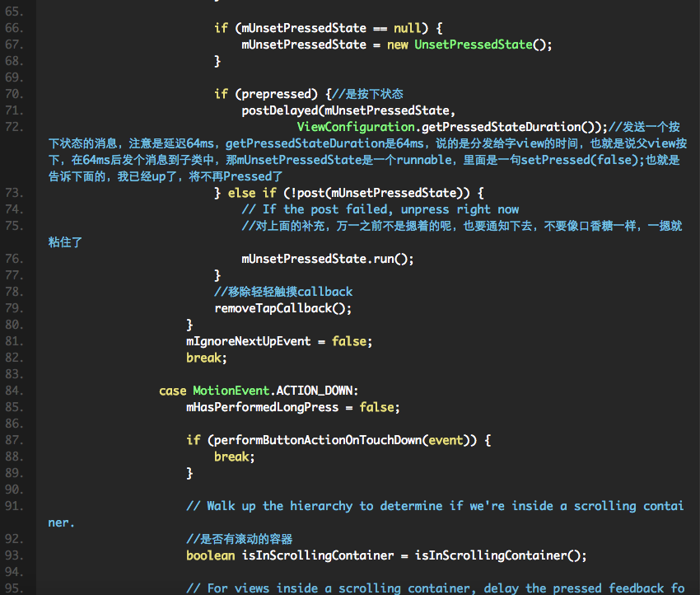The width and height of the screenshot is (700, 595).
Task: Click line number 66 in the gutter
Action: pos(14,28)
